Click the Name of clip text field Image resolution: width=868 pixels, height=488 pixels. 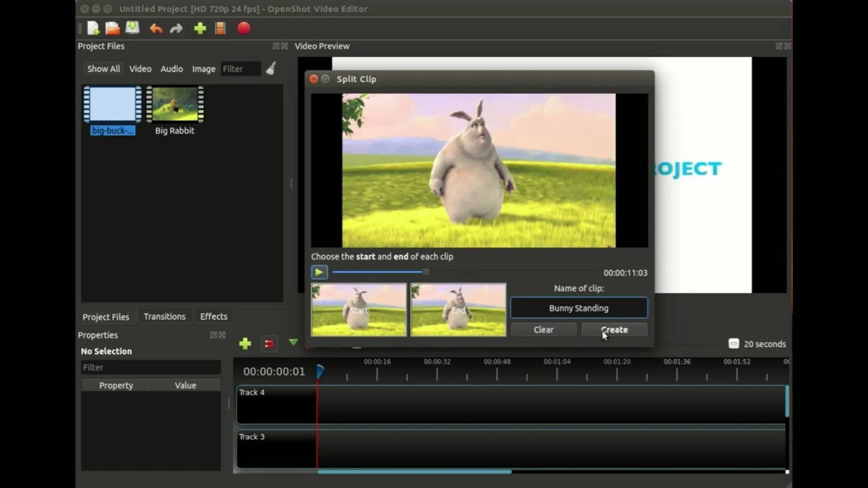coord(579,308)
